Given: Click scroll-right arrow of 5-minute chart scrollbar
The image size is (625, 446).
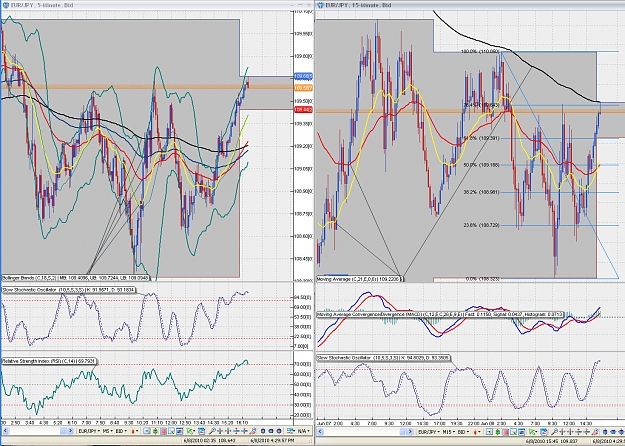Looking at the screenshot, I should (70, 430).
